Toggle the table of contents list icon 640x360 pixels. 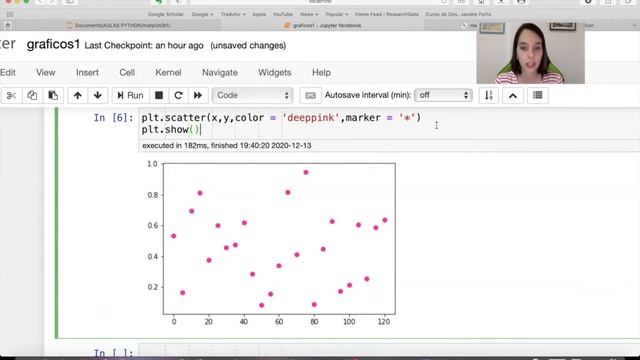[x=538, y=96]
